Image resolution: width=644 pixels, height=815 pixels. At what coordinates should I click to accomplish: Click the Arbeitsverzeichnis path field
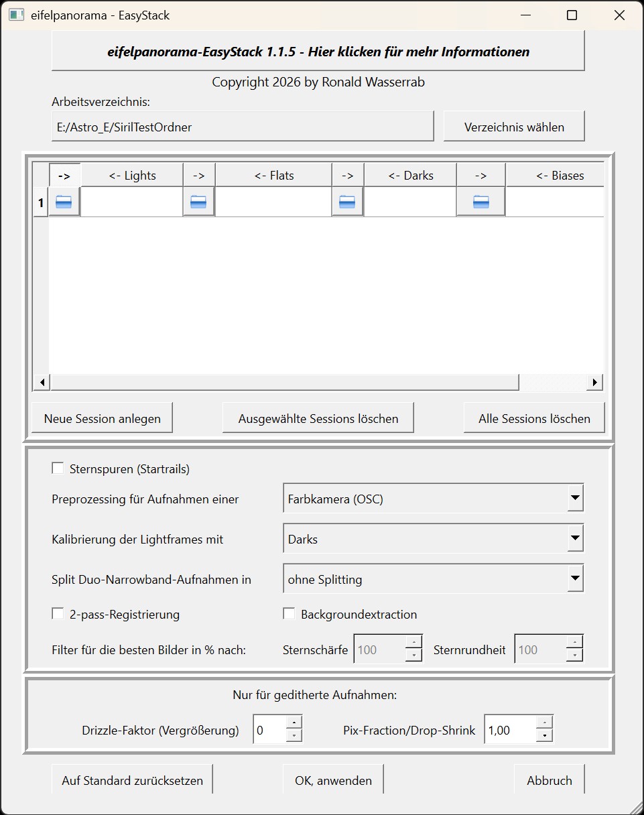click(243, 127)
